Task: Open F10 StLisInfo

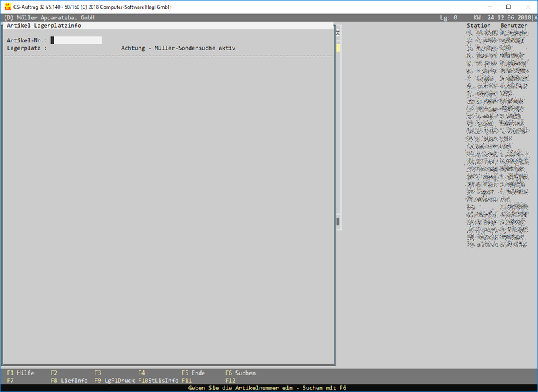Action: [x=158, y=381]
